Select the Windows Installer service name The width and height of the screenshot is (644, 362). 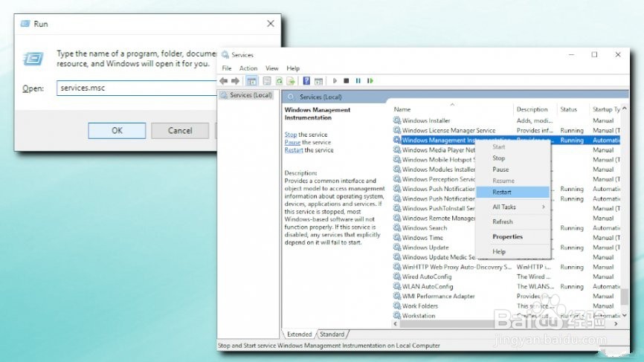click(426, 120)
